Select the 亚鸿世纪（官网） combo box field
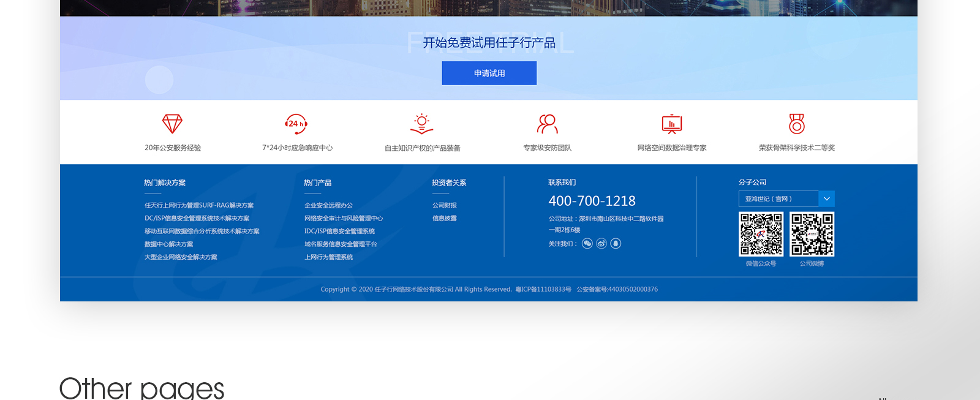The height and width of the screenshot is (400, 980). (x=778, y=199)
